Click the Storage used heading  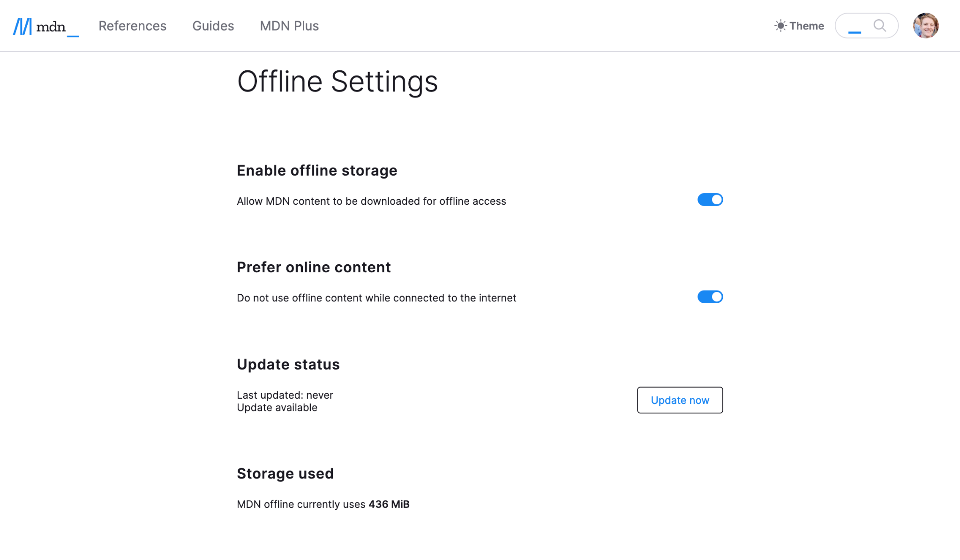pos(285,474)
